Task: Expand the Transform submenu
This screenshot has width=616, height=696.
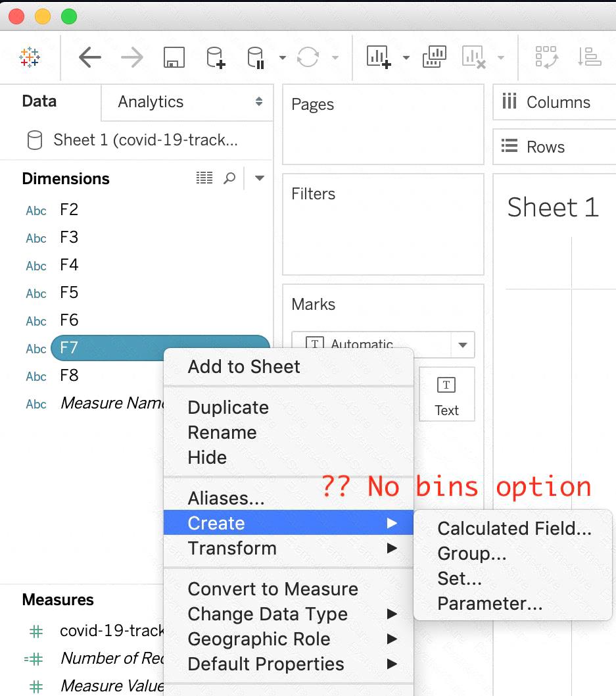Action: 288,548
